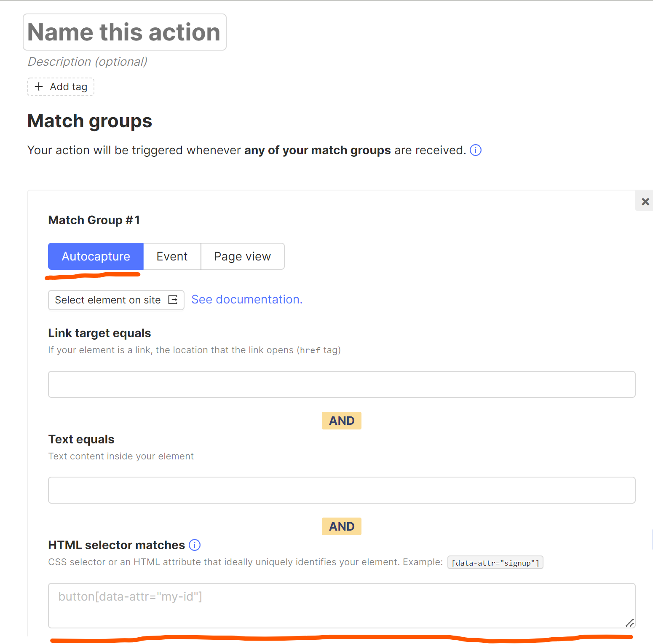Switch to the Page view tab
Viewport: 653px width, 644px height.
click(242, 256)
